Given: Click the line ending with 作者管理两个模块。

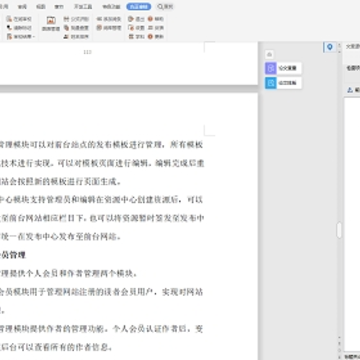Looking at the screenshot, I should click(69, 274).
